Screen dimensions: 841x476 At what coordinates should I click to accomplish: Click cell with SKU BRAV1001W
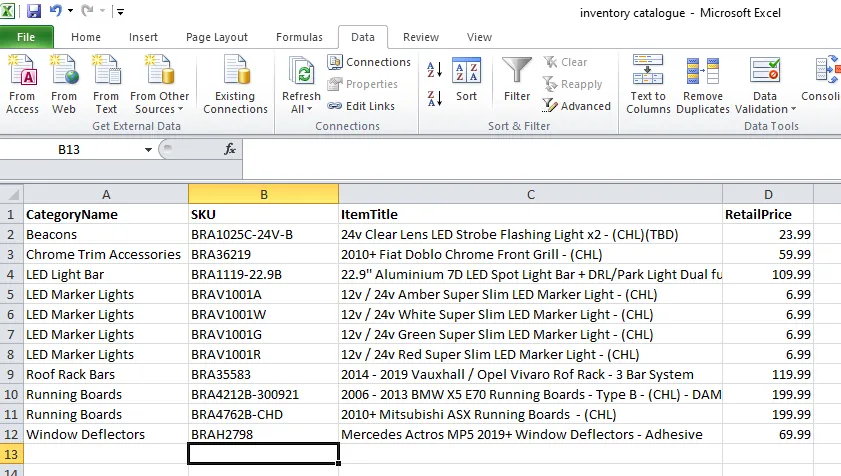click(x=264, y=314)
